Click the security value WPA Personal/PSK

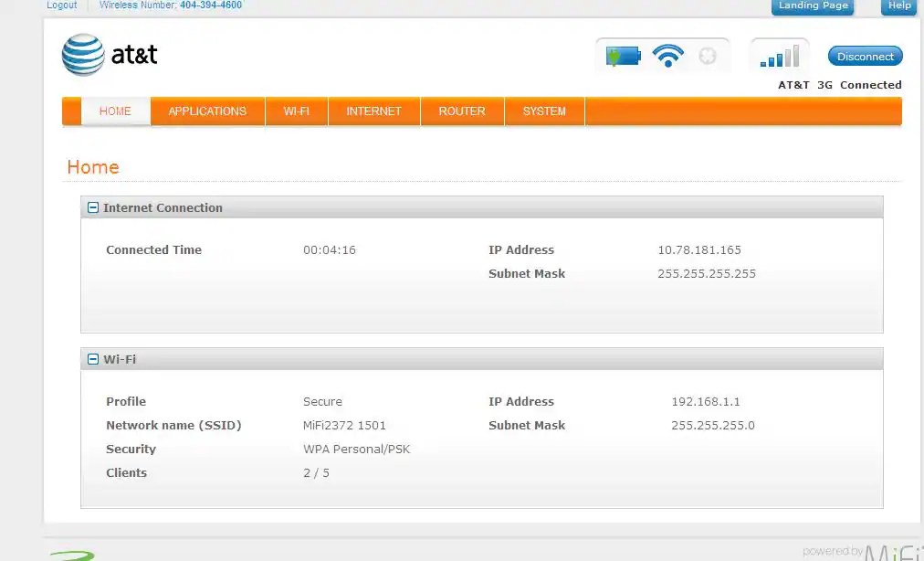[356, 450]
